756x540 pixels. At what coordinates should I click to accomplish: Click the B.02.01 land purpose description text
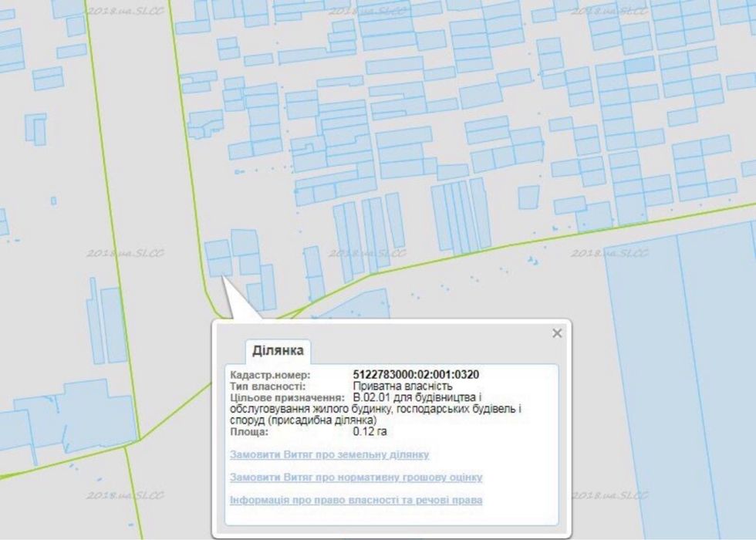click(376, 409)
